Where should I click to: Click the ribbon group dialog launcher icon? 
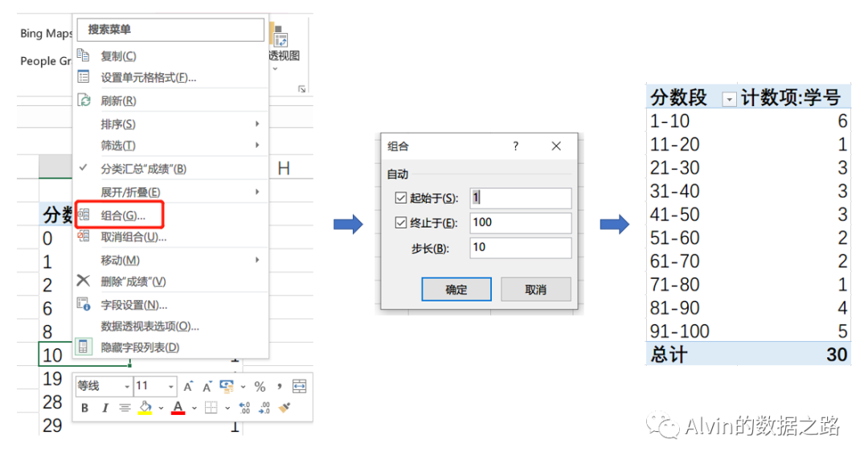click(301, 88)
